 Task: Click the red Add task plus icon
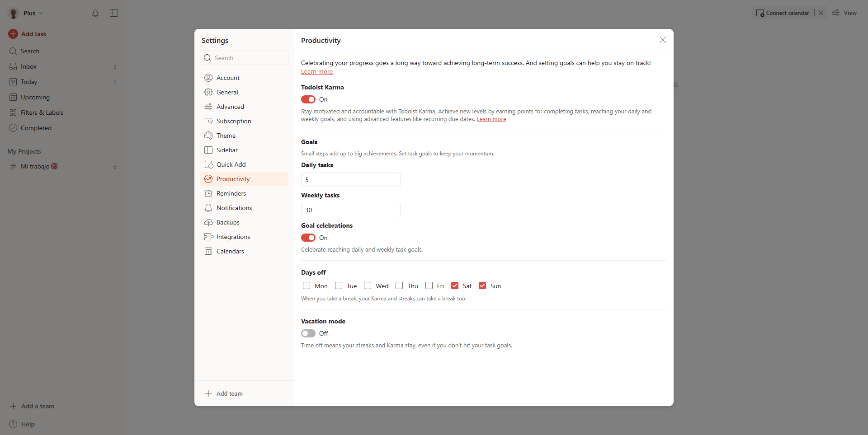tap(13, 34)
